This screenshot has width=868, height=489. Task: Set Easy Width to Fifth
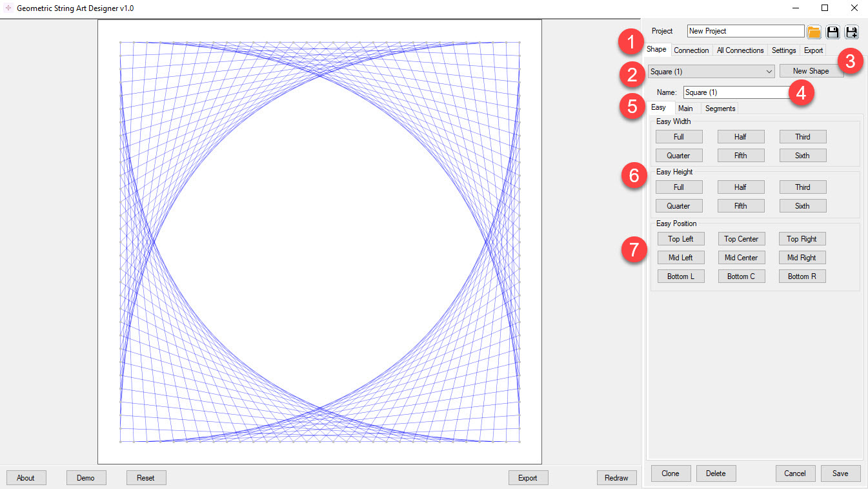741,156
